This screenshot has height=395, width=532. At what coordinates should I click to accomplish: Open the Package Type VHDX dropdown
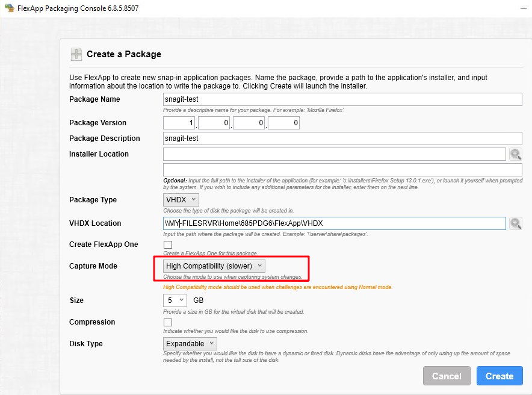click(x=181, y=200)
